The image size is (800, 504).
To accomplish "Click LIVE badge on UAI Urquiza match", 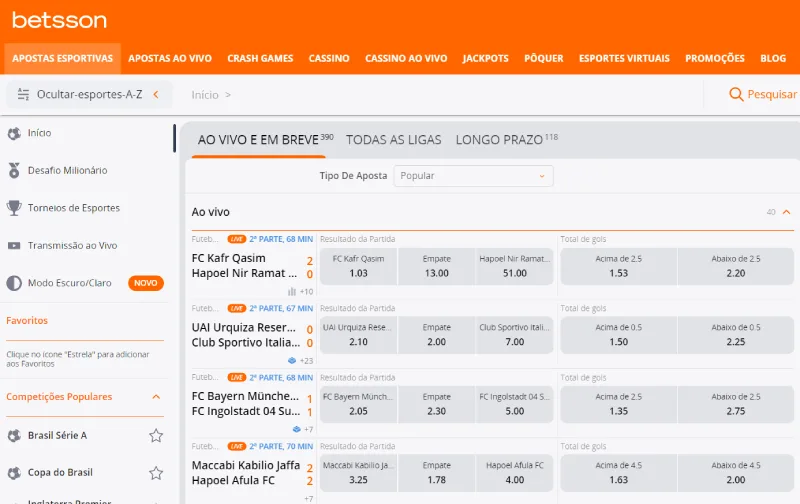I will point(237,308).
